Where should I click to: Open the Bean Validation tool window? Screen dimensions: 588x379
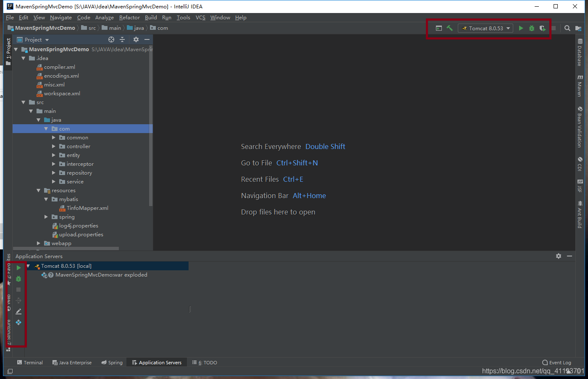click(x=580, y=127)
